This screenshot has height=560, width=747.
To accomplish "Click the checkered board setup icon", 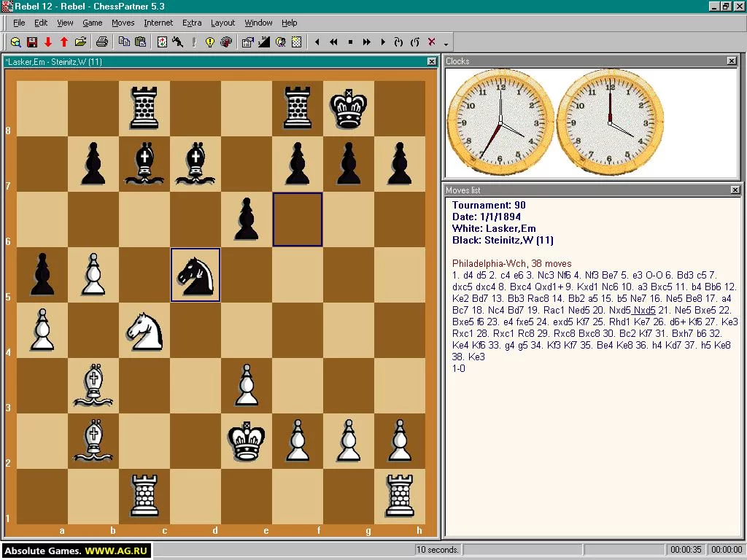I will tap(296, 42).
